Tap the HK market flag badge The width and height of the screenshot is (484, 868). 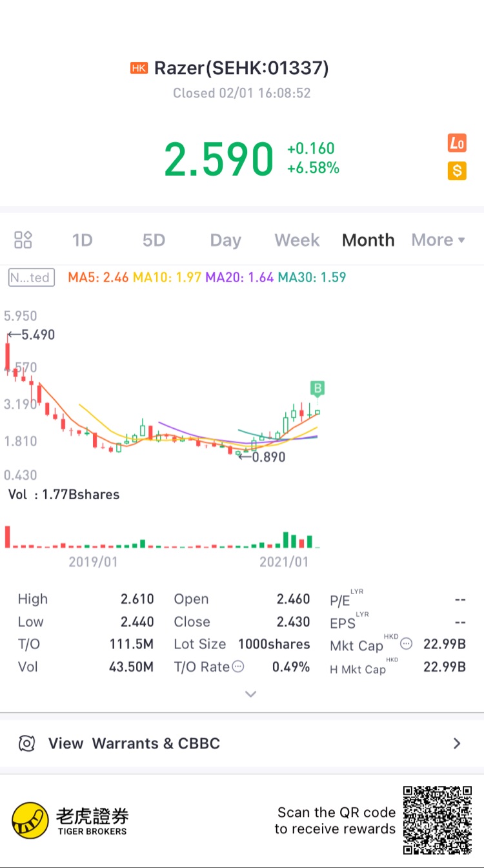[x=139, y=68]
